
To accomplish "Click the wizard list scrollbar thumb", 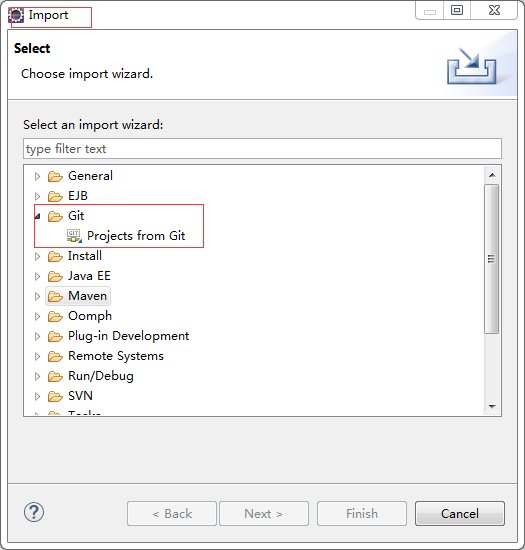I will [x=492, y=259].
